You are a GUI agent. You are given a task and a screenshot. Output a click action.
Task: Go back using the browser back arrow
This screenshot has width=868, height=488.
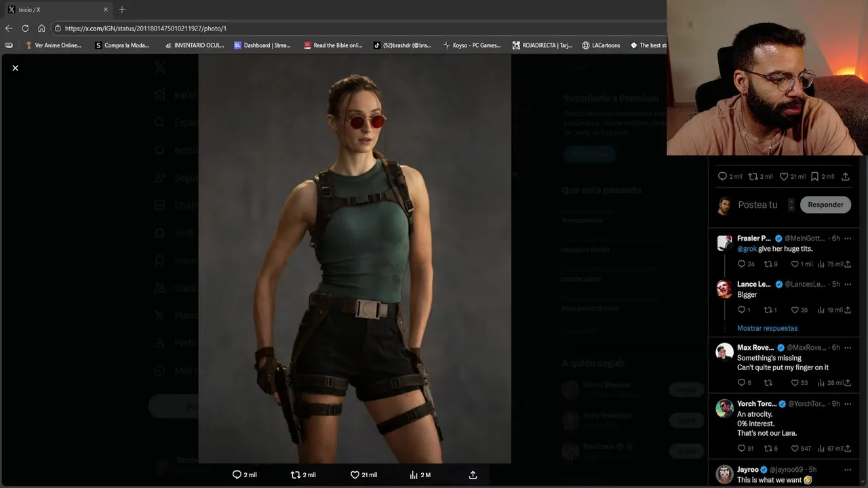[9, 28]
